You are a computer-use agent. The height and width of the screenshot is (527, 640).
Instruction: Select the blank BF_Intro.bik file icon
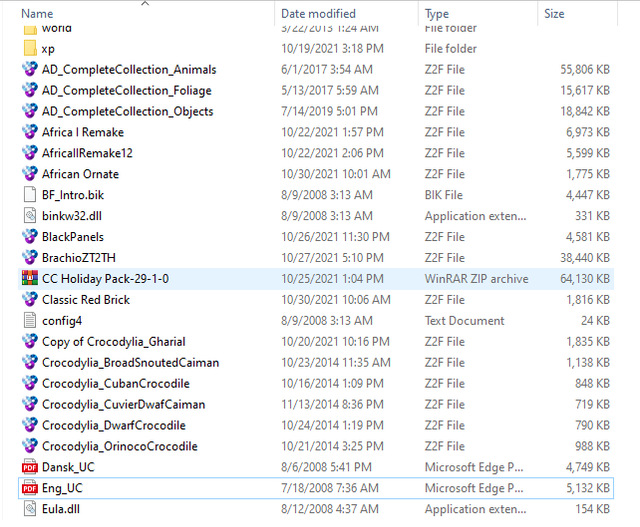coord(30,195)
